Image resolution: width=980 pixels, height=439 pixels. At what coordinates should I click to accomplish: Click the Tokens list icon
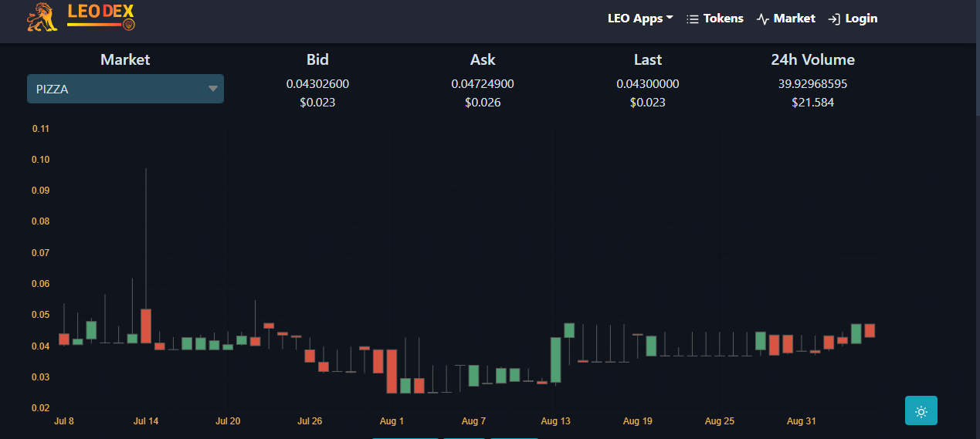coord(692,19)
